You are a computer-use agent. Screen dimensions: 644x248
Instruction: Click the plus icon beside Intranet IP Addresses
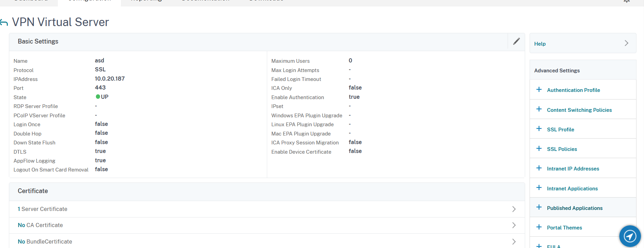coord(539,168)
